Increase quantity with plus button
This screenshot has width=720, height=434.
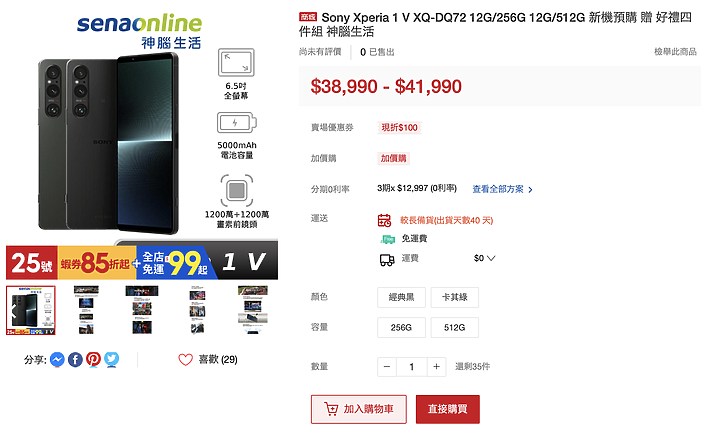pyautogui.click(x=436, y=366)
